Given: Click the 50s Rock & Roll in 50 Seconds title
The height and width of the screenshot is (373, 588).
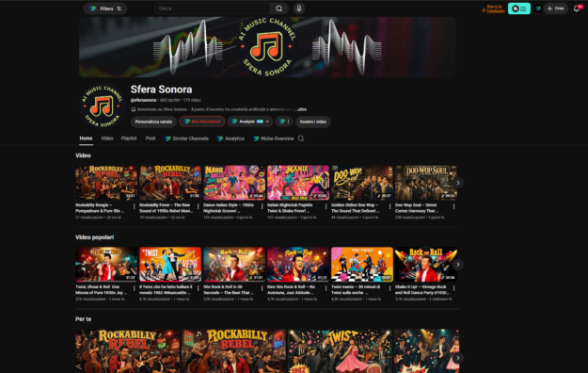Looking at the screenshot, I should [x=229, y=289].
